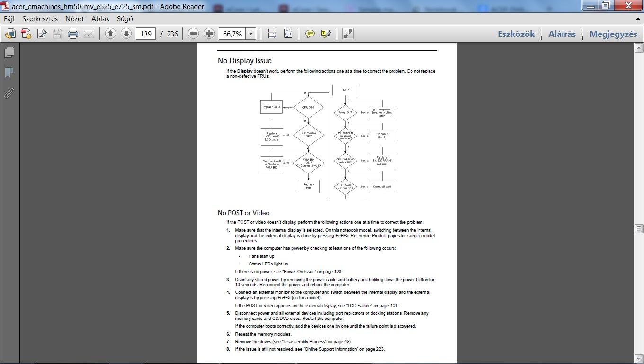This screenshot has height=364, width=644.
Task: Close the document with menu bar X
Action: click(x=638, y=19)
